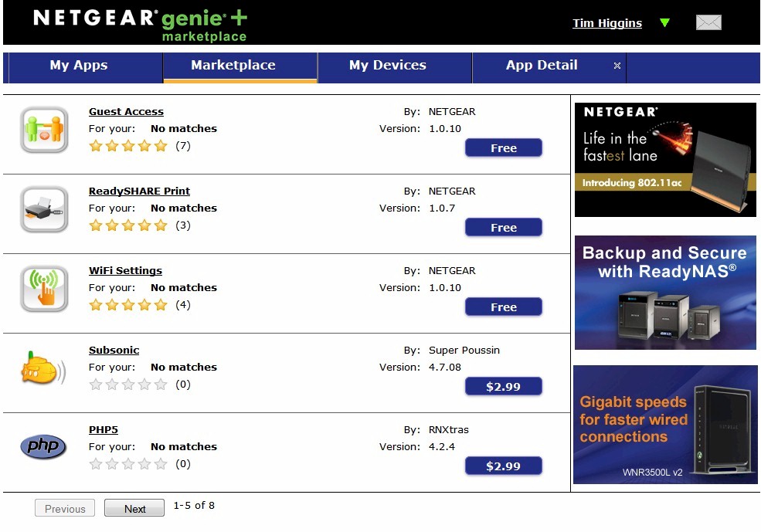
Task: Click 'No matches' under Subsonic
Action: pos(184,367)
